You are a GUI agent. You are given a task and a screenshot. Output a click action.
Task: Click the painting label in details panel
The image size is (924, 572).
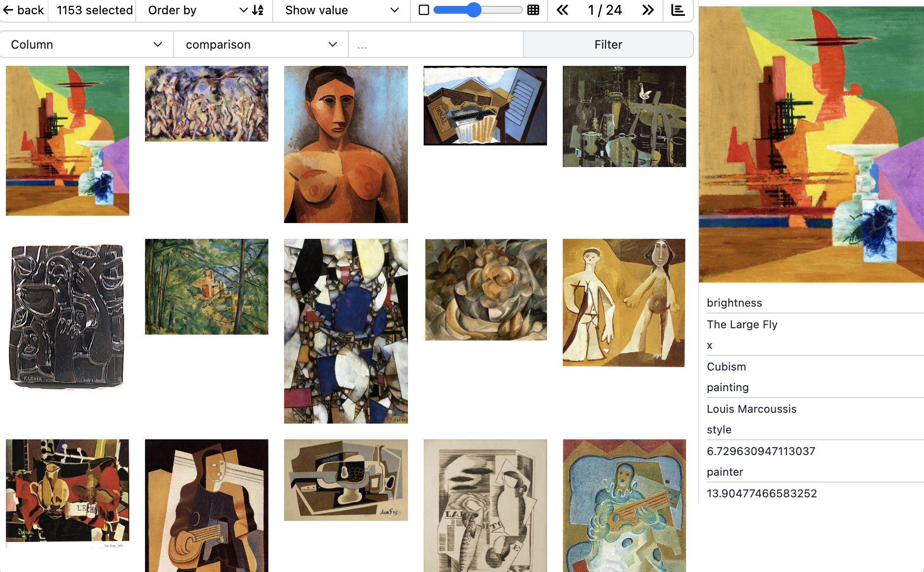coord(727,387)
